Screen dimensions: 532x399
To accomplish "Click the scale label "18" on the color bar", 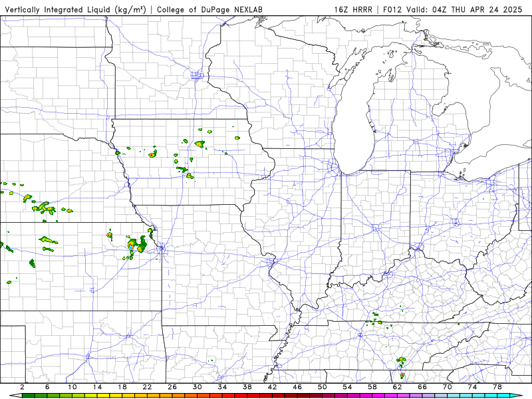I will click(x=122, y=387).
